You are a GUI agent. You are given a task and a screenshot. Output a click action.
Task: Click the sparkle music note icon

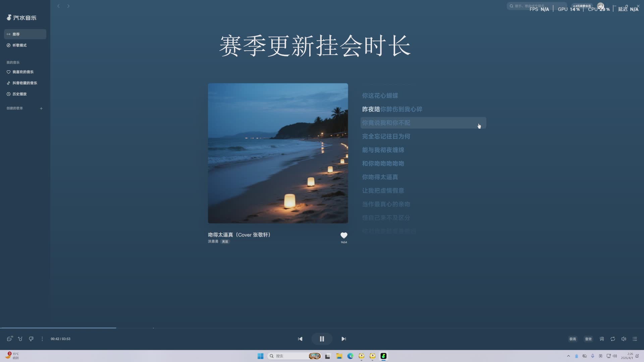pos(20,339)
